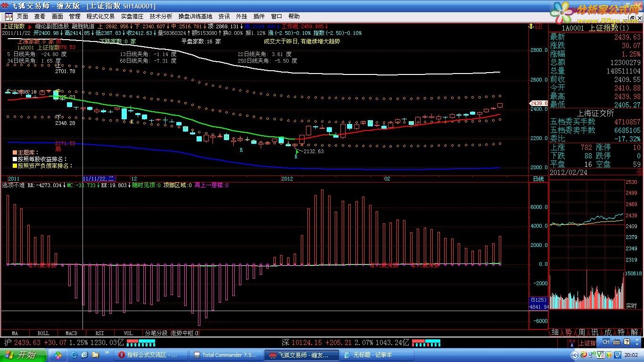Click the 按照资产负债率排名 legend entry
Image resolution: width=644 pixels, height=362 pixels.
[43, 166]
